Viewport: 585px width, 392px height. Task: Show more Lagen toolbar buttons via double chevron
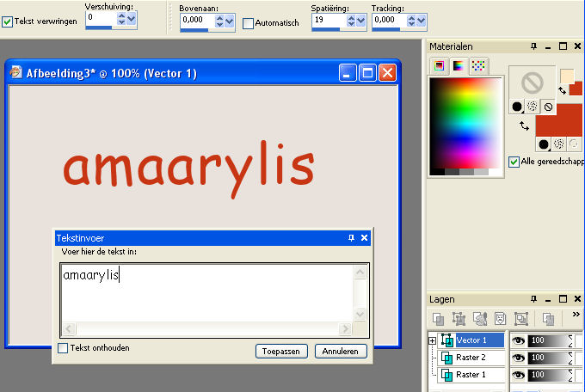click(576, 315)
